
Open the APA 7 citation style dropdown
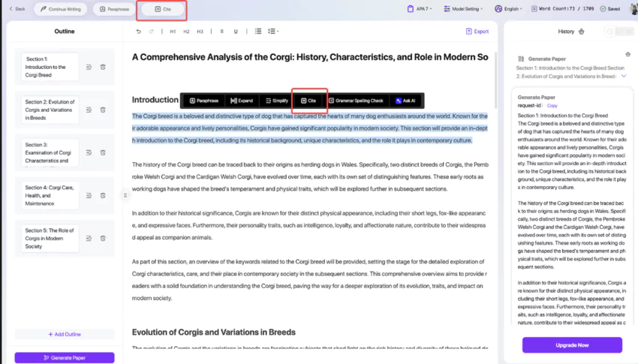[x=420, y=9]
